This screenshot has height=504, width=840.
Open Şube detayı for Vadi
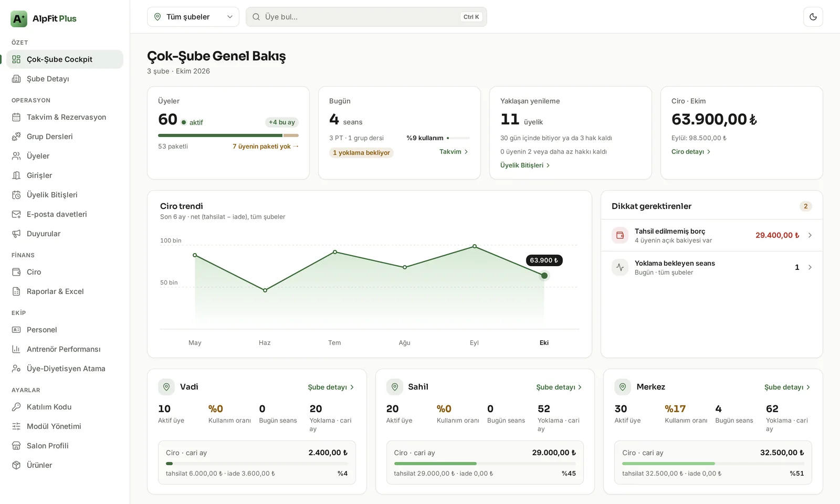coord(331,387)
